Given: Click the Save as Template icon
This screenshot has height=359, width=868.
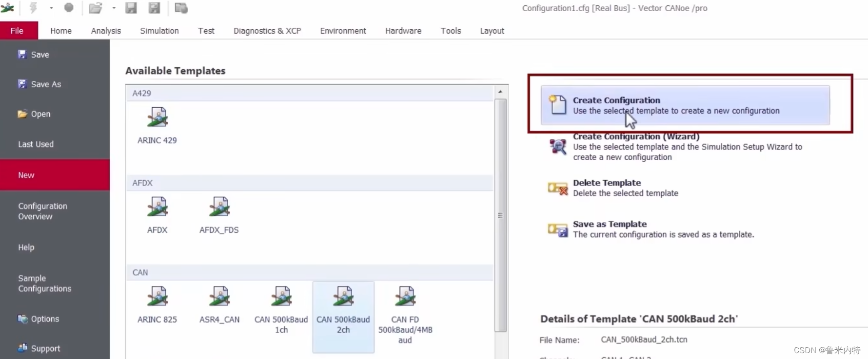Looking at the screenshot, I should point(558,229).
